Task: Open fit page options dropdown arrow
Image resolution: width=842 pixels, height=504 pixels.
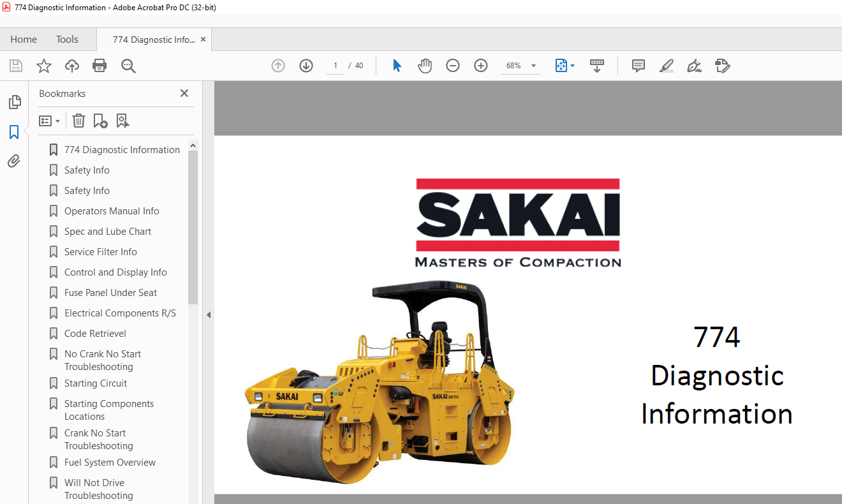Action: 572,66
